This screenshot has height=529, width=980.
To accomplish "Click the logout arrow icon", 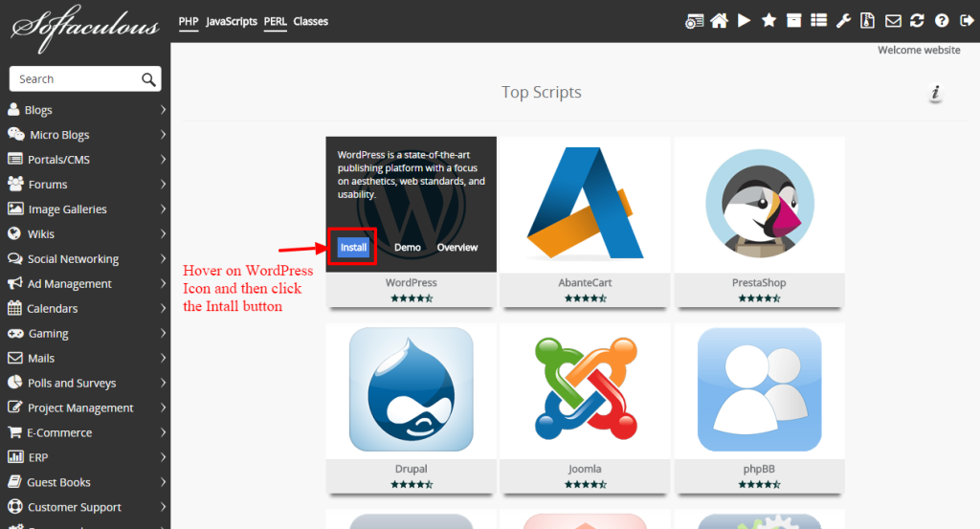I will pyautogui.click(x=967, y=21).
